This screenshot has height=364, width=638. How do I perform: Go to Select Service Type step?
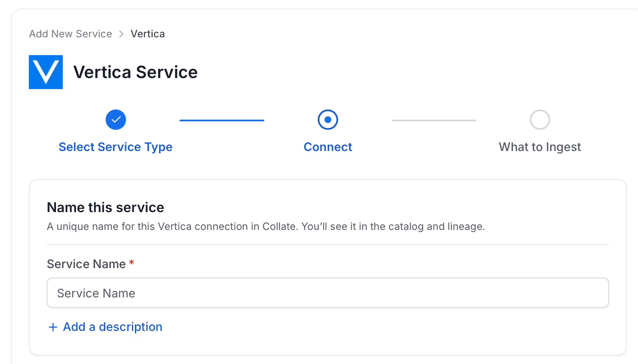(115, 147)
